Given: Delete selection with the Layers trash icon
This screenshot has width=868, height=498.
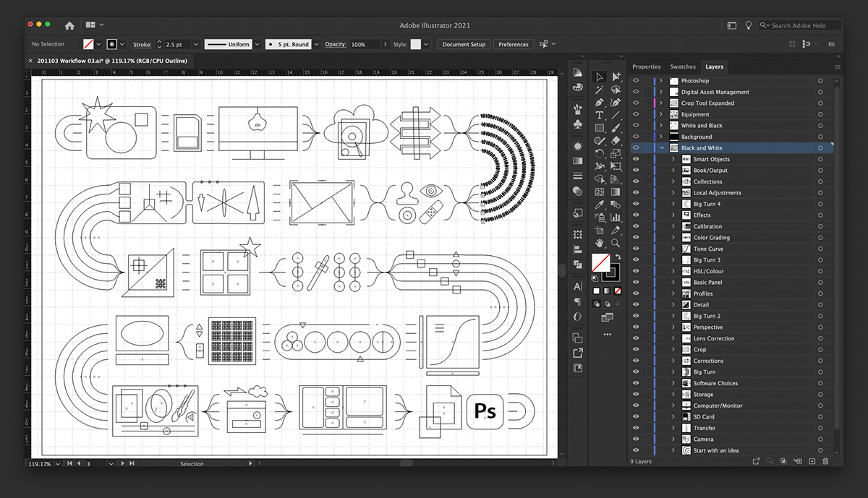Looking at the screenshot, I should [x=825, y=461].
